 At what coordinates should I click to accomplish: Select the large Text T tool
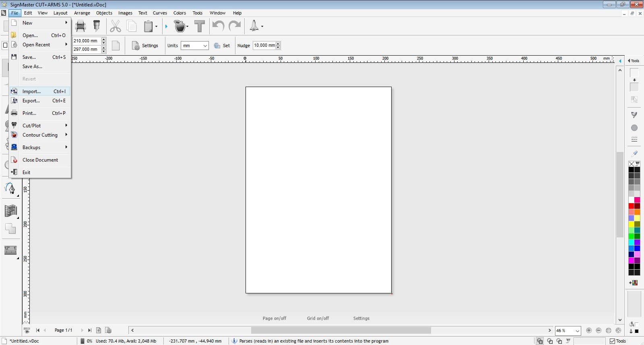(x=200, y=26)
